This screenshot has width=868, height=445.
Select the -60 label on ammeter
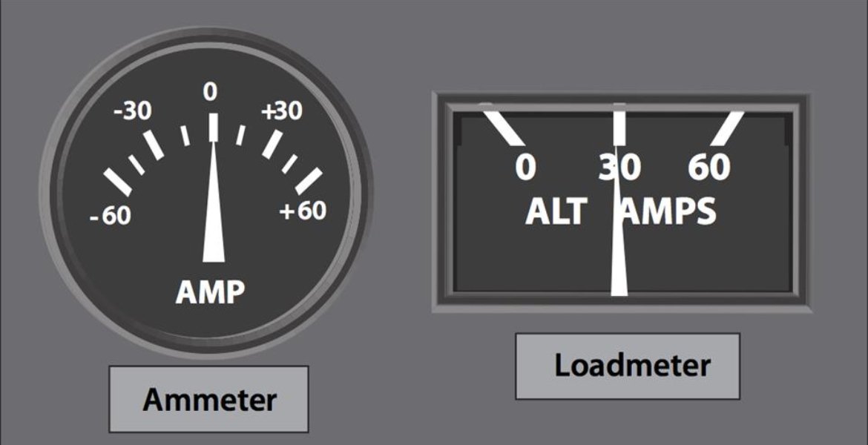point(111,216)
